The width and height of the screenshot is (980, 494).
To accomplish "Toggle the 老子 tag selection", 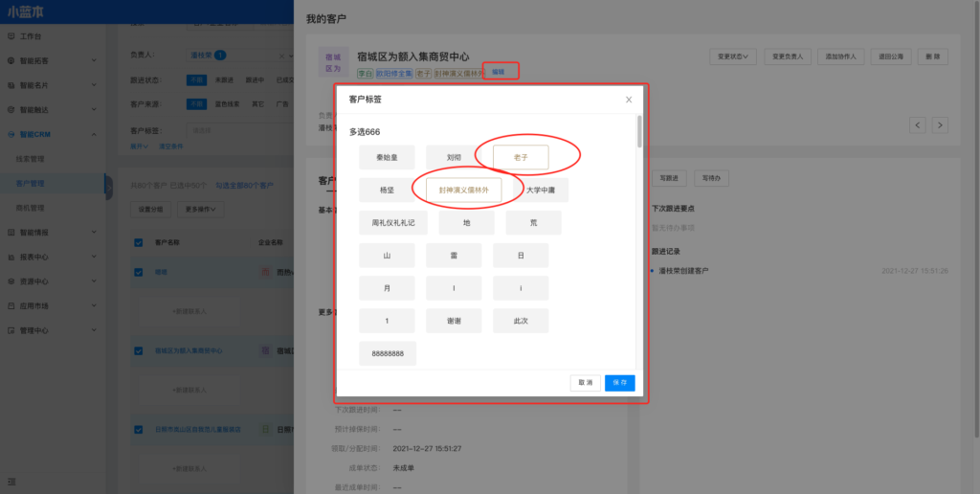I will pyautogui.click(x=521, y=156).
